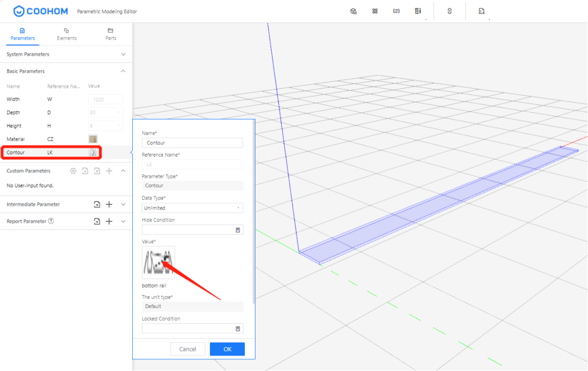
Task: Click the OK button
Action: click(x=227, y=349)
